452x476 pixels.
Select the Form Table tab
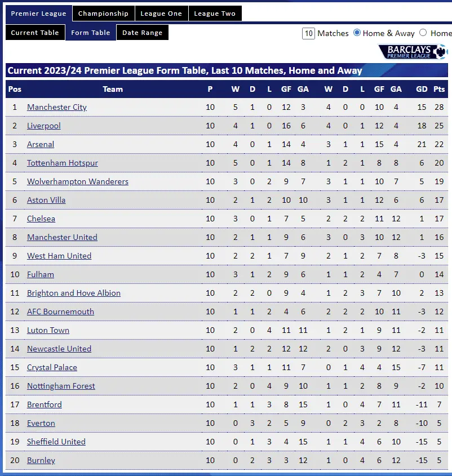(x=91, y=33)
